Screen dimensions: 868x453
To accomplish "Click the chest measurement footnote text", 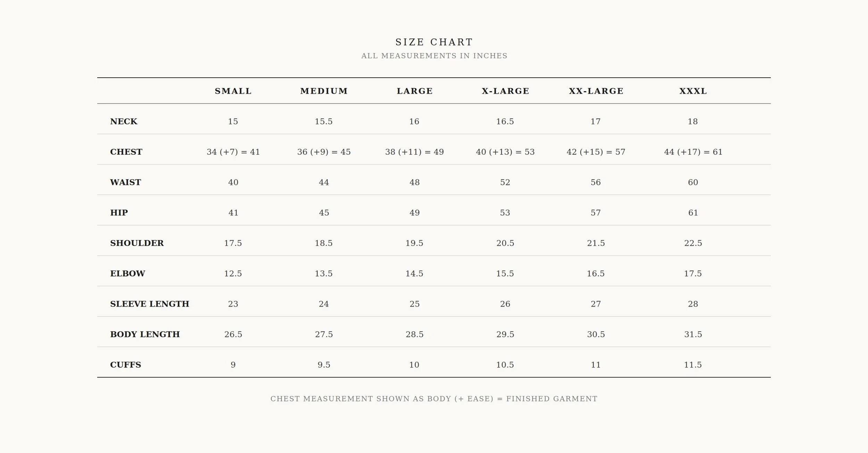I will pos(434,399).
